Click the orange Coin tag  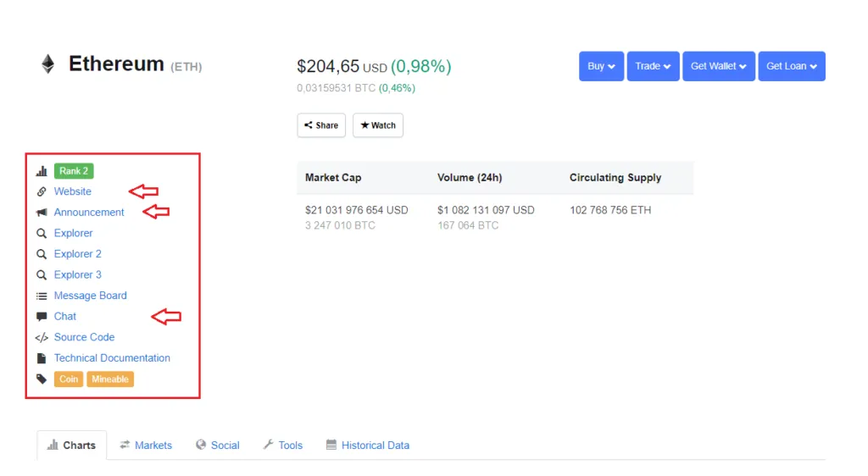(69, 379)
